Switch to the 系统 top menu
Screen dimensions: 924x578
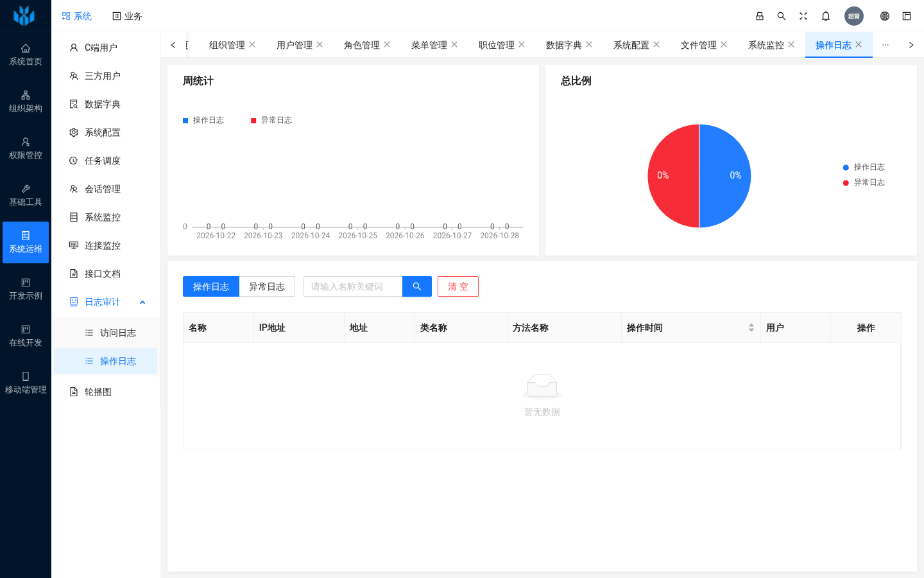[77, 16]
